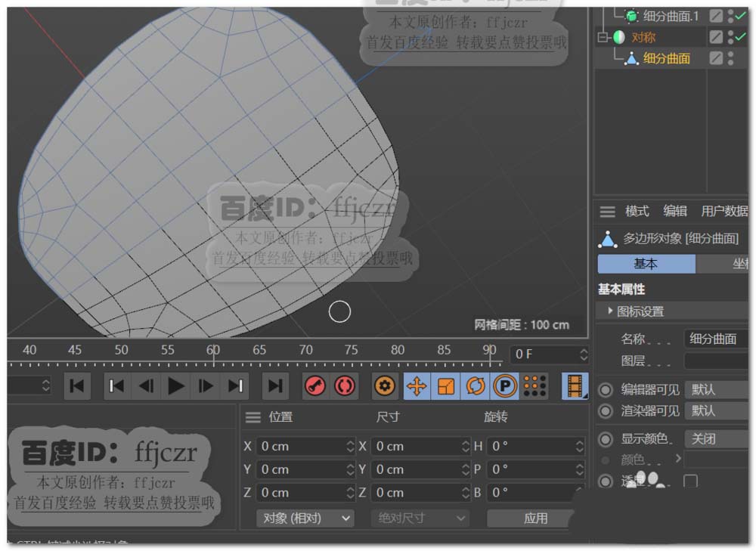This screenshot has height=551, width=756.
Task: Go to the end of the animation
Action: point(275,386)
